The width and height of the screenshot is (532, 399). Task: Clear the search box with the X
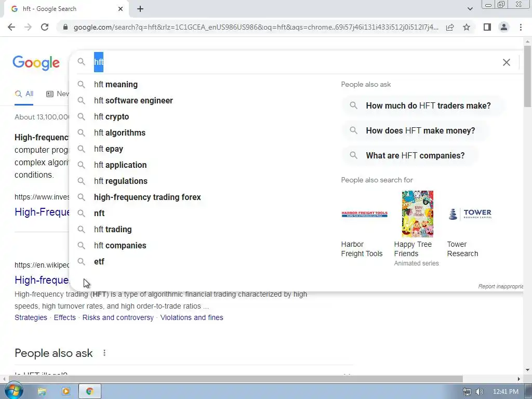pos(506,62)
